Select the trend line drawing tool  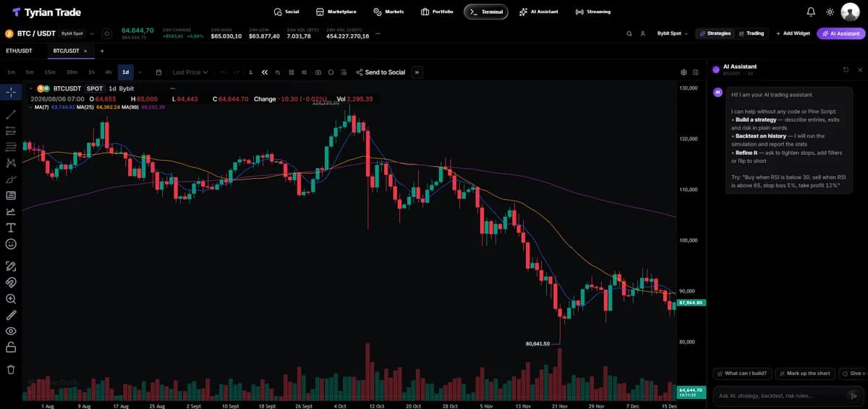pos(11,114)
